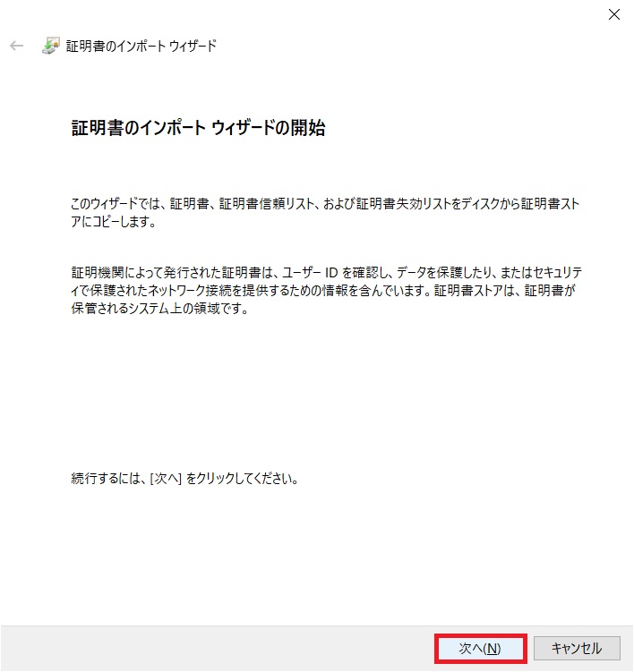The width and height of the screenshot is (634, 672).
Task: Click the certificate import wizard icon
Action: [x=51, y=46]
